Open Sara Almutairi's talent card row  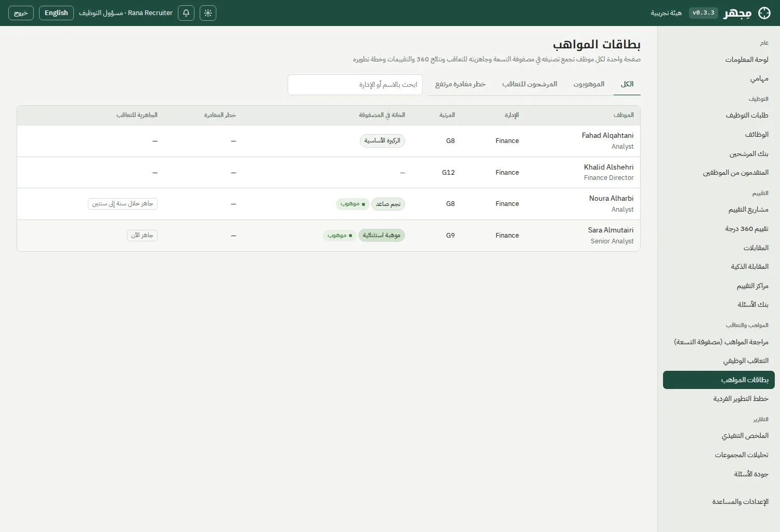[x=329, y=236]
